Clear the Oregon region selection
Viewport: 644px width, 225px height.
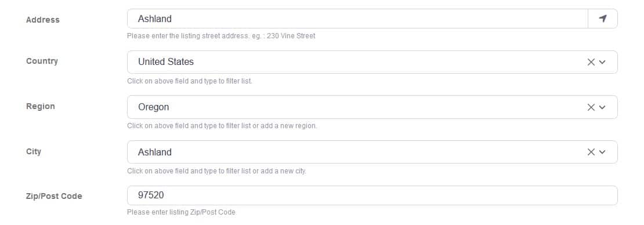591,107
